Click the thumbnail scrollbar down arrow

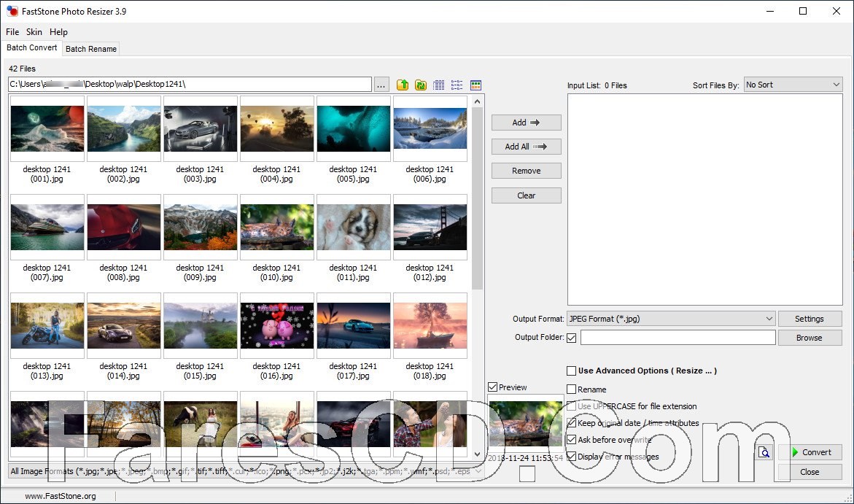coord(477,454)
